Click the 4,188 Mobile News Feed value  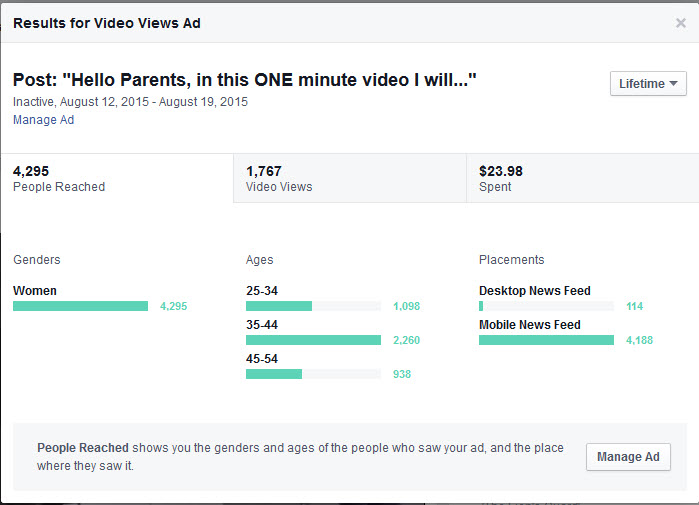[x=639, y=341]
